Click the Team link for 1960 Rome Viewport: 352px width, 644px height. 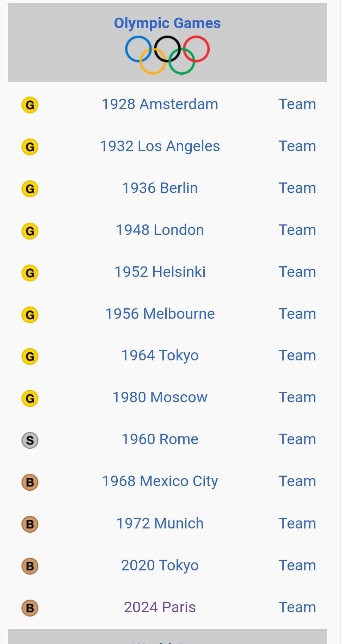[x=297, y=439]
